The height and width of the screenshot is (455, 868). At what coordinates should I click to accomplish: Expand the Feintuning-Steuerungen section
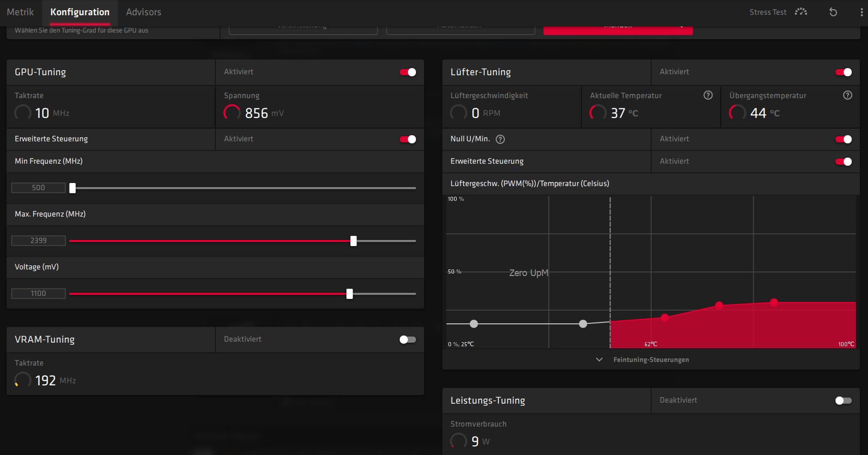click(x=643, y=359)
